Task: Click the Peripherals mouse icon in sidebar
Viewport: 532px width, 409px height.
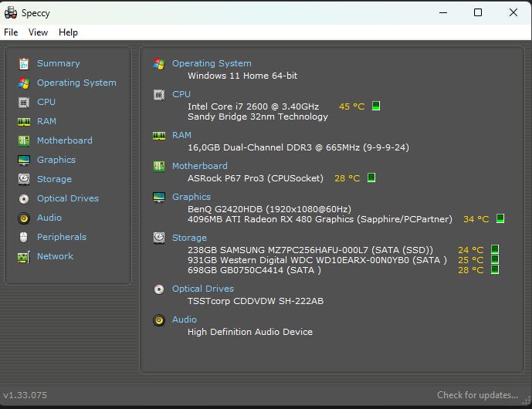Action: pyautogui.click(x=23, y=237)
